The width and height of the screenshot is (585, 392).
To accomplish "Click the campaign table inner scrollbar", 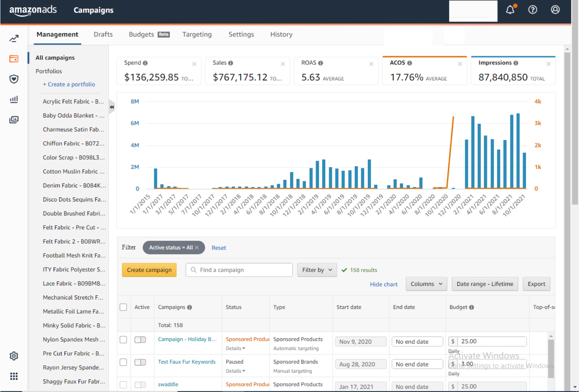I will click(551, 358).
